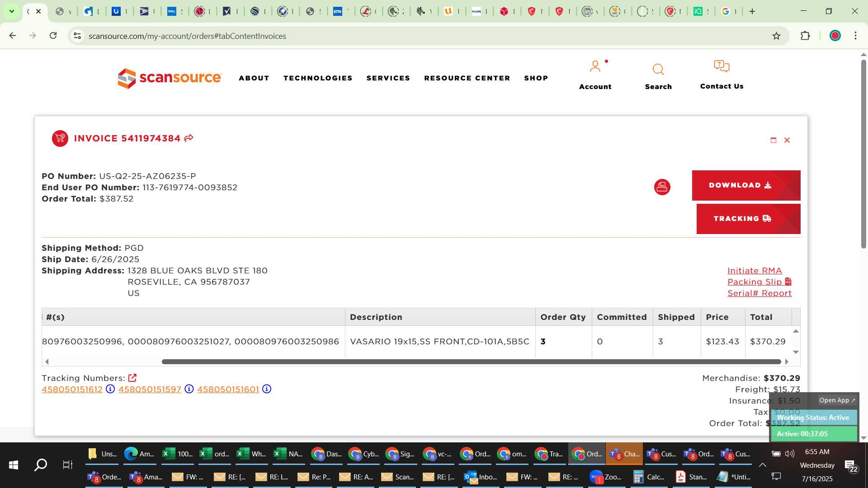Open the Zoom taskbar app

pyautogui.click(x=606, y=477)
